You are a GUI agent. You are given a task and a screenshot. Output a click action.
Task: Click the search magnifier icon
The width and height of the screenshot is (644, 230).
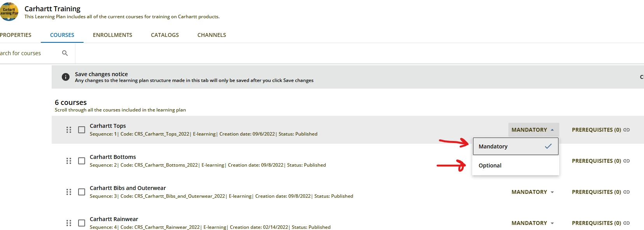(65, 53)
